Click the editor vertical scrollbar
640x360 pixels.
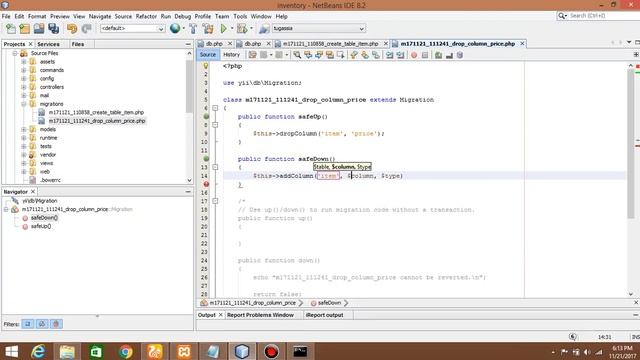click(631, 143)
